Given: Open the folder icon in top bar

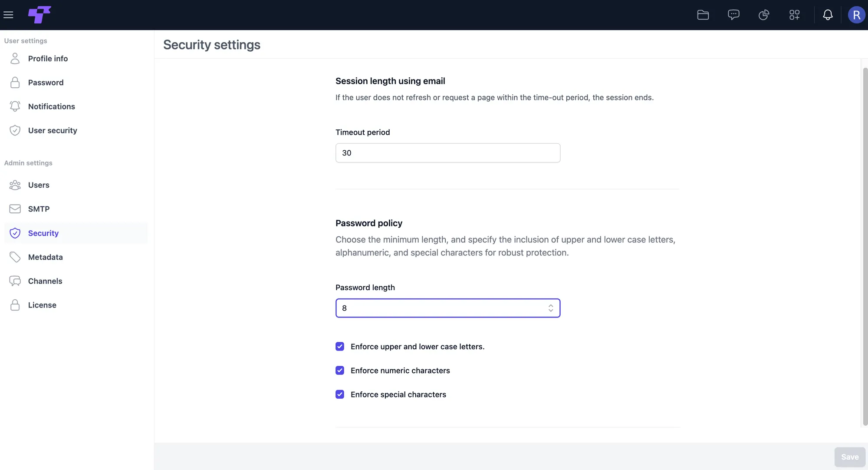Looking at the screenshot, I should (703, 15).
